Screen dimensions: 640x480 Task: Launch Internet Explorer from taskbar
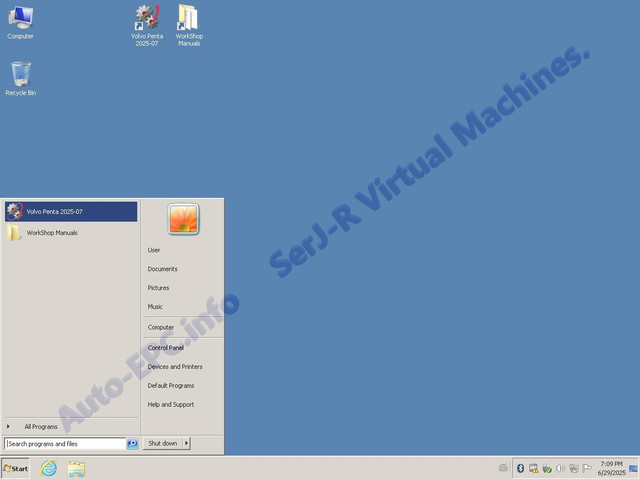(x=49, y=469)
